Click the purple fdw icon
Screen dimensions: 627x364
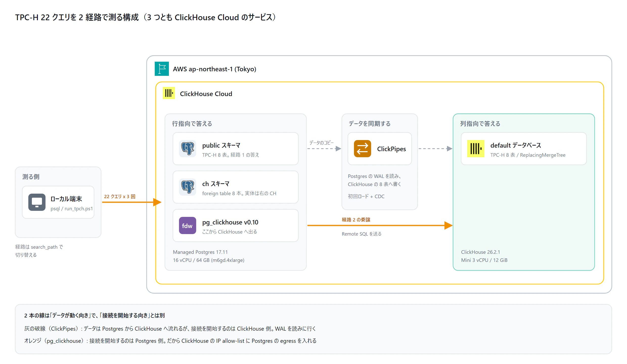coord(188,225)
